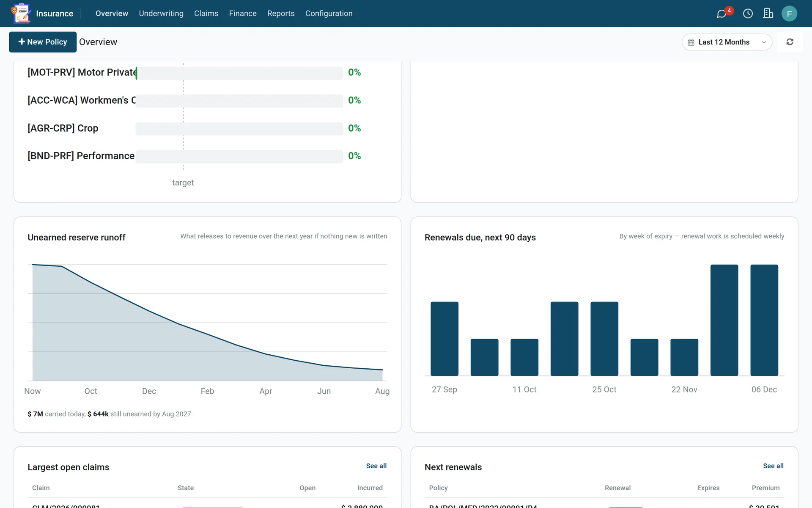Expand the Last 12 Months dropdown

(727, 42)
